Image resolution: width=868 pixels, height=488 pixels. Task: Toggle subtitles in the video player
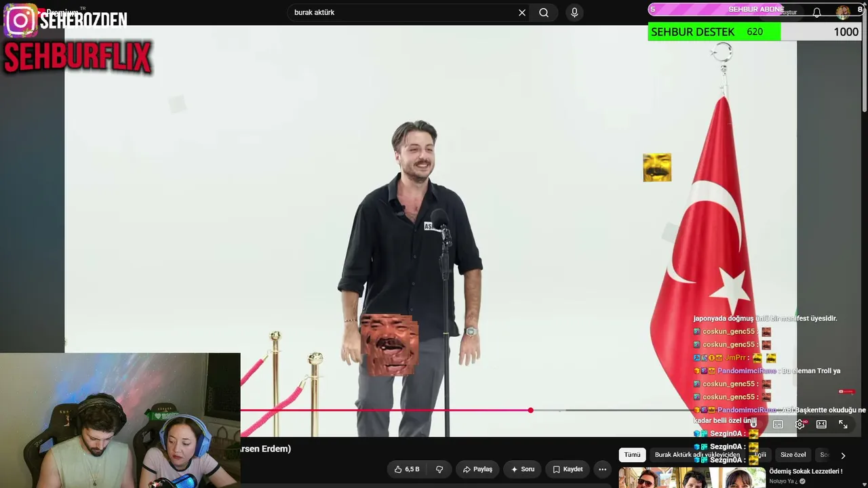click(x=778, y=424)
